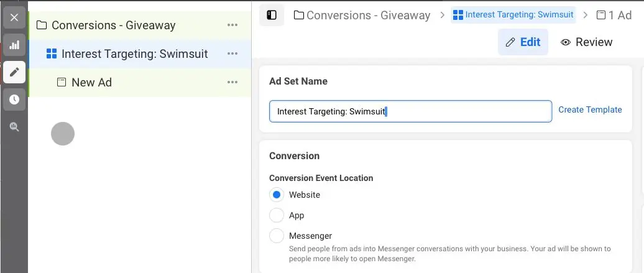Open options menu for Interest Targeting: Swimsuit
This screenshot has height=273, width=644.
pyautogui.click(x=232, y=53)
